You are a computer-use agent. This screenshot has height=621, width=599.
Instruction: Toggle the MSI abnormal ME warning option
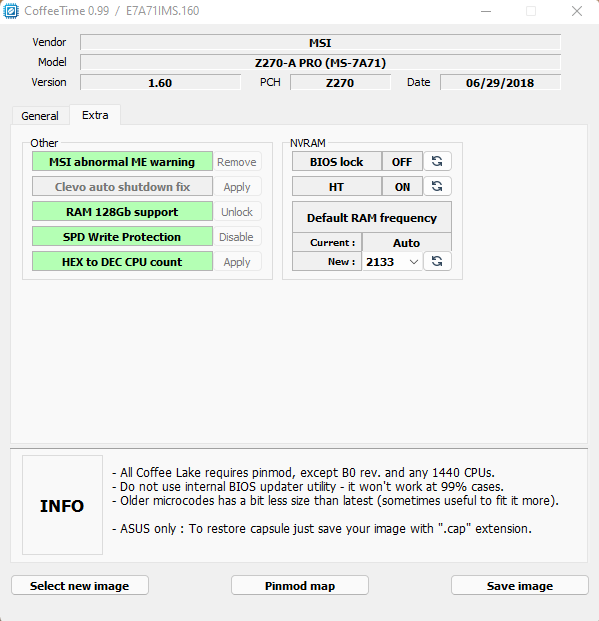(122, 162)
